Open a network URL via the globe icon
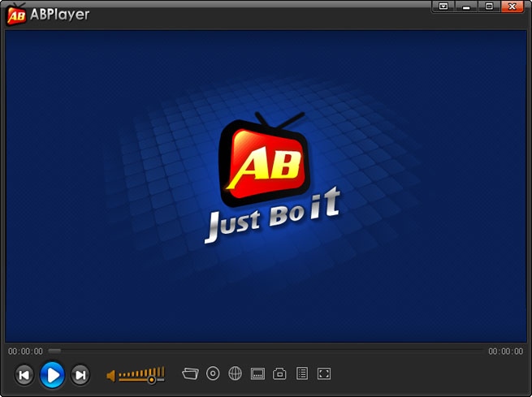Screen dimensions: 532x397 coord(235,373)
